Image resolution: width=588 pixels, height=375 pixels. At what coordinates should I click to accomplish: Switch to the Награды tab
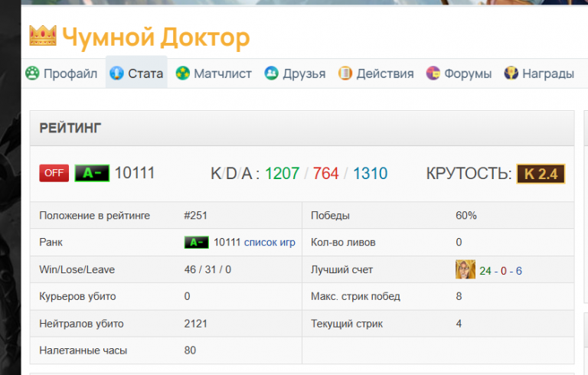539,73
